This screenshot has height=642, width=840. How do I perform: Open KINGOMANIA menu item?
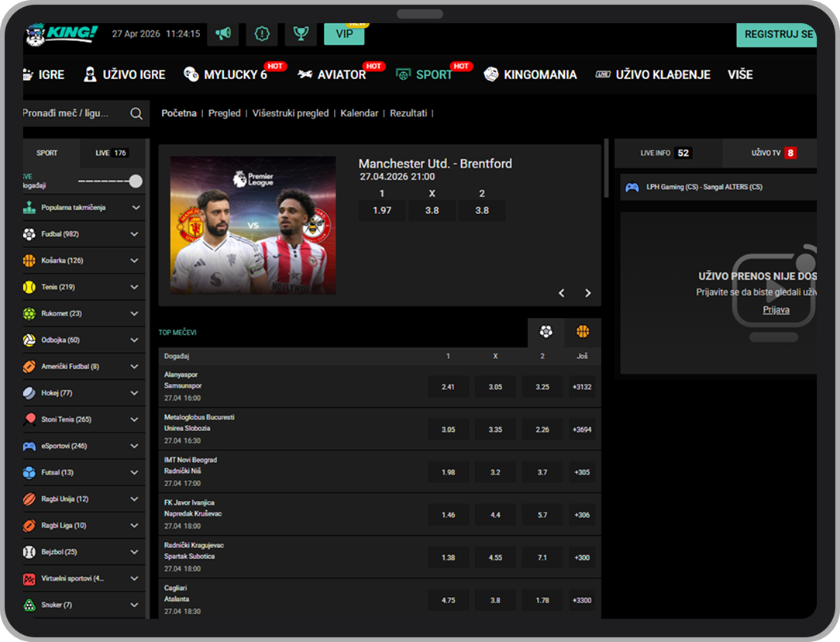530,74
